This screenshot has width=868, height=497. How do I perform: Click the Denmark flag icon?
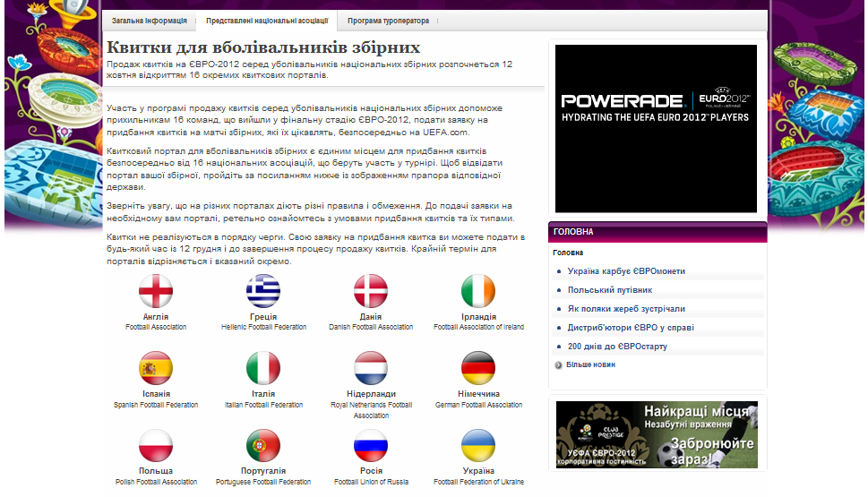371,291
